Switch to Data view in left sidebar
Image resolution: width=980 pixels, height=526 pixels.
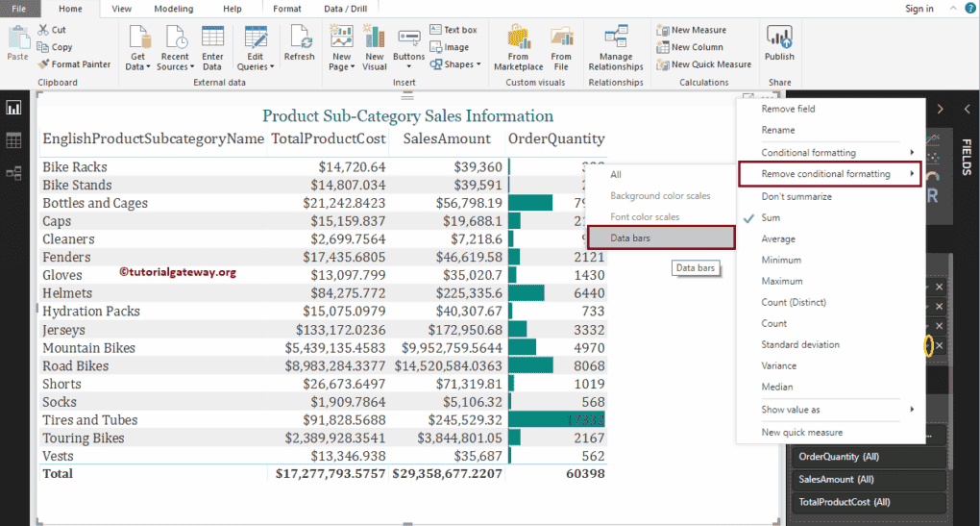tap(13, 140)
